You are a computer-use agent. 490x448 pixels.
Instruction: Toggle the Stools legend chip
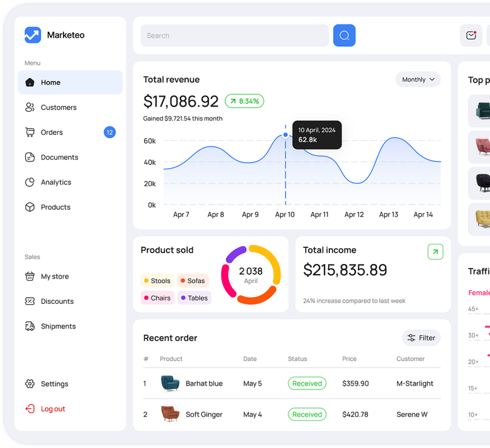[x=157, y=281]
